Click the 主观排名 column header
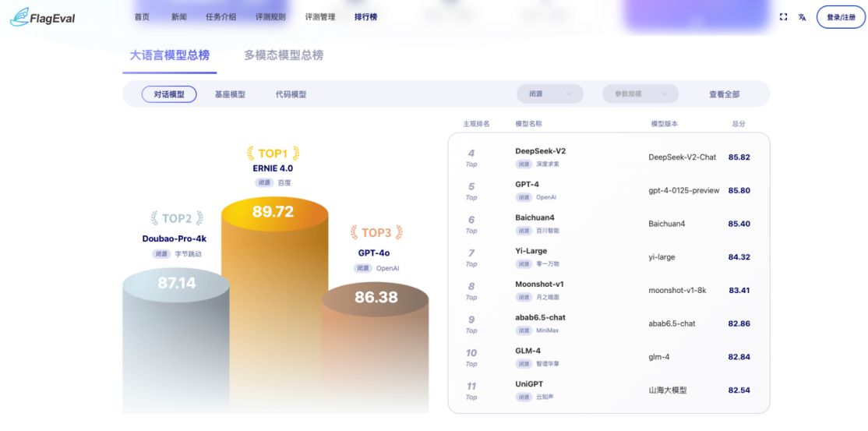The width and height of the screenshot is (868, 431). (476, 124)
